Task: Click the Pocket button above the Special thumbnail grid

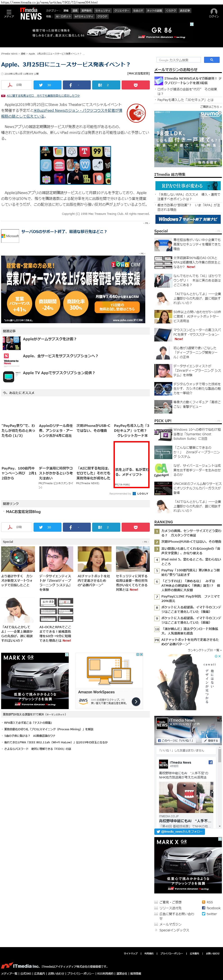Action: pyautogui.click(x=136, y=527)
